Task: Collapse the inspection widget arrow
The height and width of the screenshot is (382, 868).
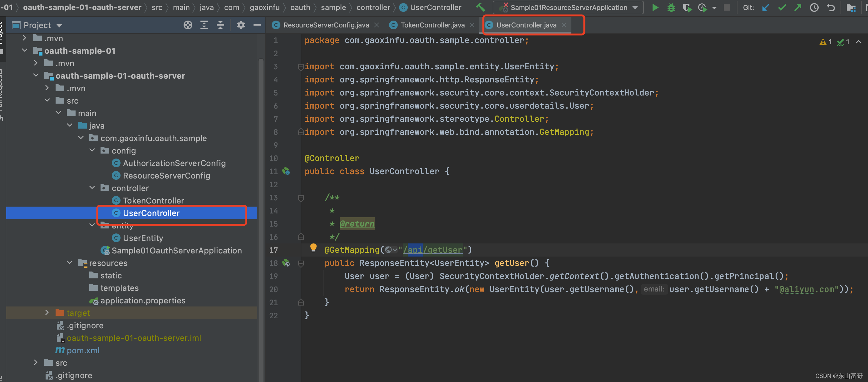Action: click(x=859, y=42)
